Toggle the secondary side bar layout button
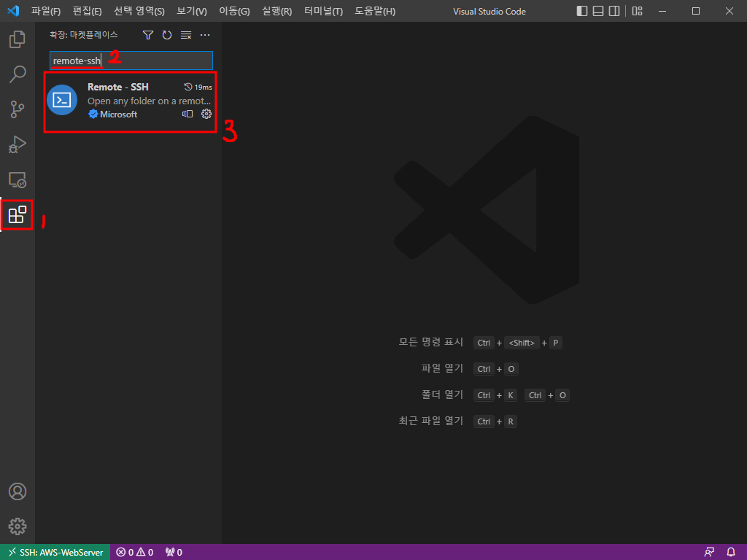The height and width of the screenshot is (560, 747). click(614, 11)
